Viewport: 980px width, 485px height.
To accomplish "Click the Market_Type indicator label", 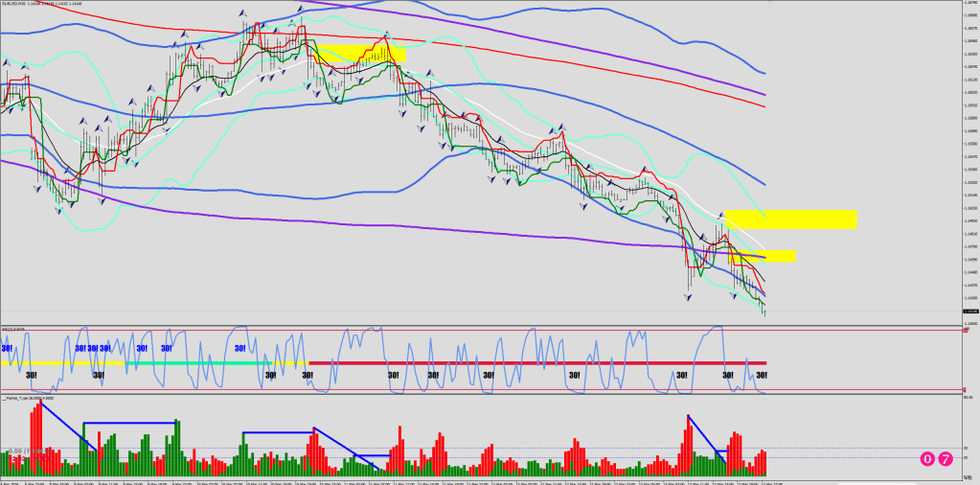I will click(x=27, y=397).
